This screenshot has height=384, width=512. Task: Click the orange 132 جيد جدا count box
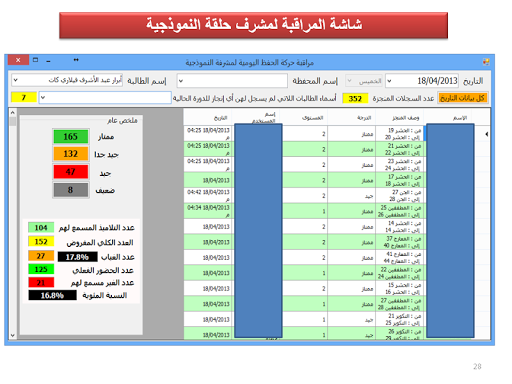(x=71, y=154)
